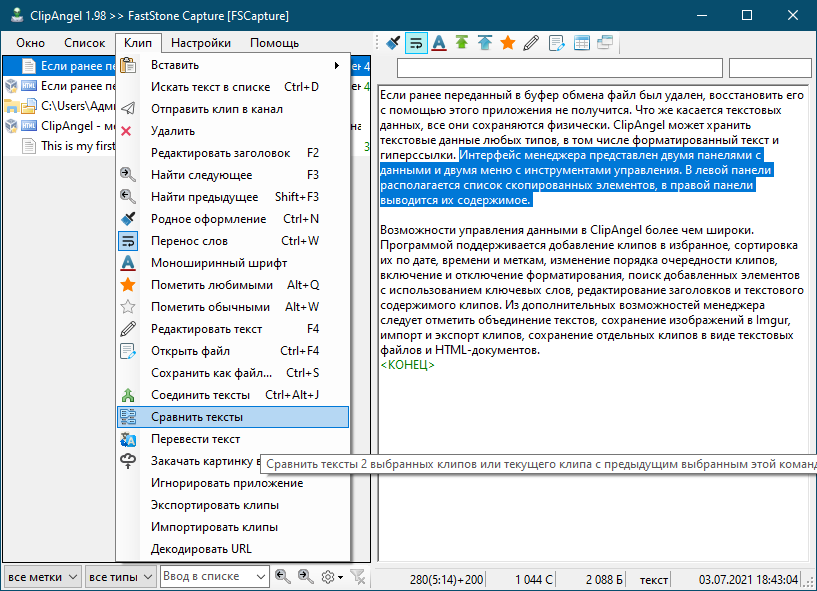Choose Искать текст в списке
The height and width of the screenshot is (591, 817).
point(233,87)
